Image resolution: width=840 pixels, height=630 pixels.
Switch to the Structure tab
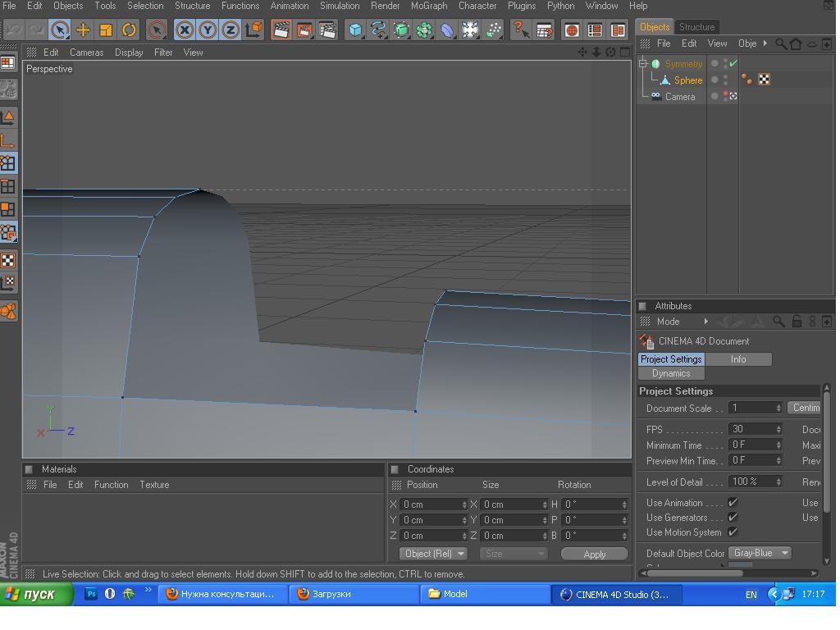click(x=696, y=26)
